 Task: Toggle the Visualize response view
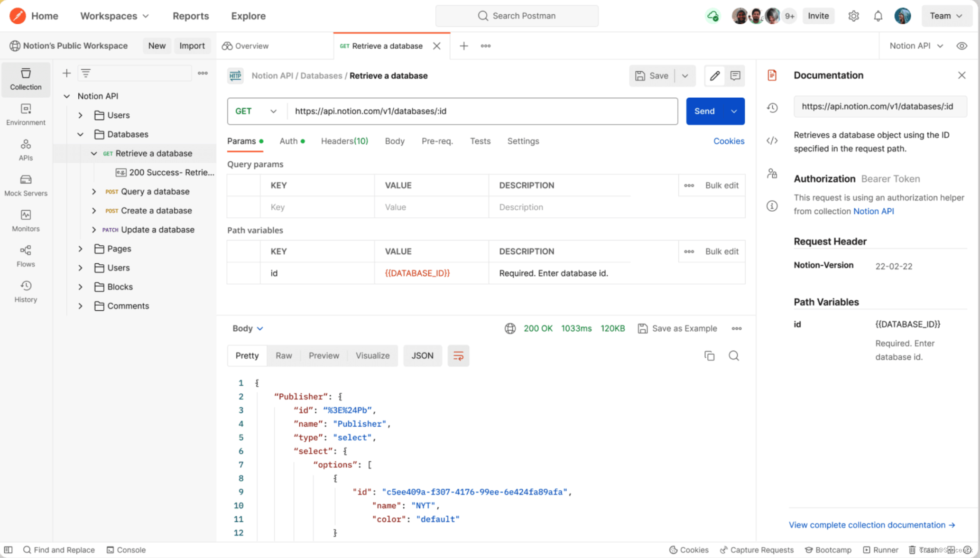point(373,355)
